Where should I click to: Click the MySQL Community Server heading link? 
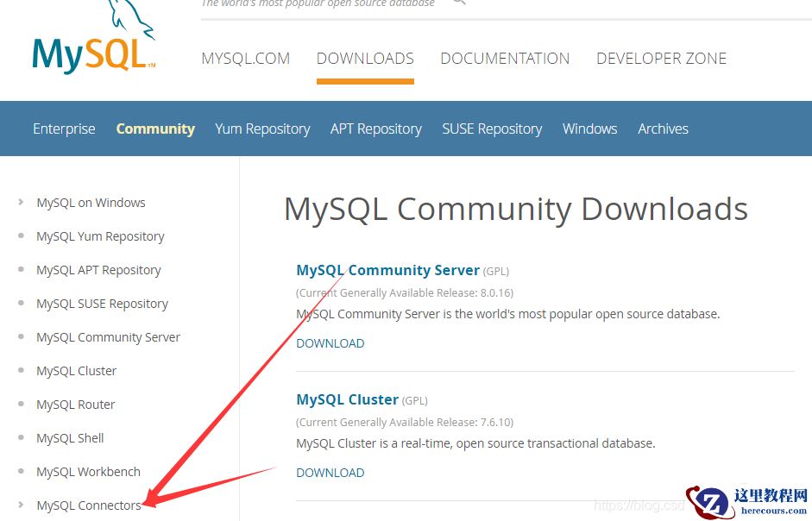387,270
